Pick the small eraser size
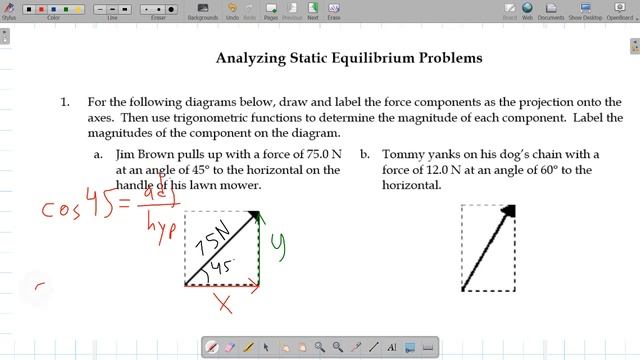This screenshot has height=360, width=640. (x=147, y=9)
